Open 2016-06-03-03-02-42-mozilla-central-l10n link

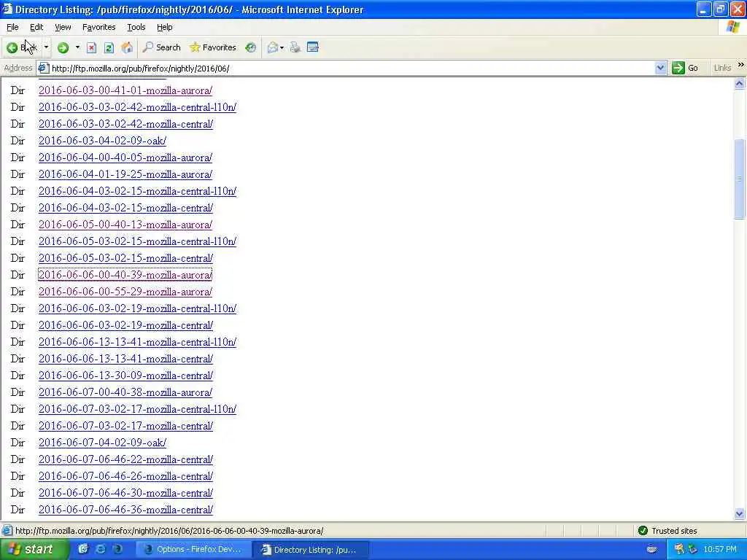click(137, 107)
